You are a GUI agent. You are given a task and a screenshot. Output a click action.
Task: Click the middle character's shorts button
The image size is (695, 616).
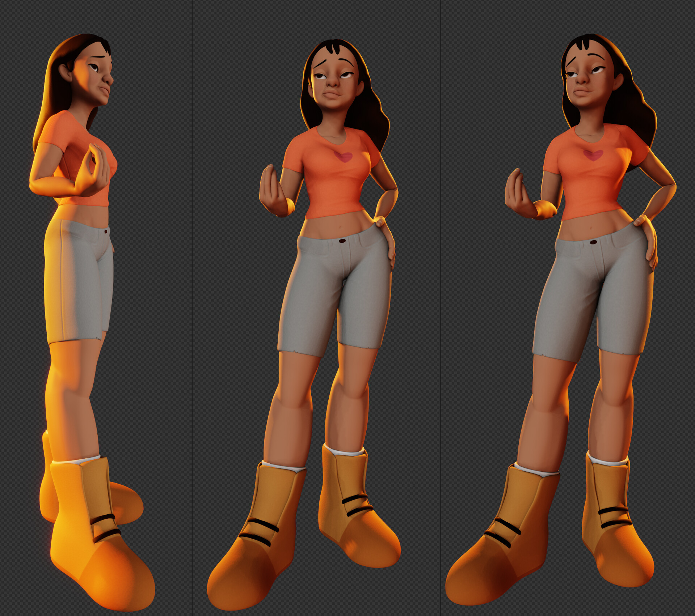coord(342,241)
